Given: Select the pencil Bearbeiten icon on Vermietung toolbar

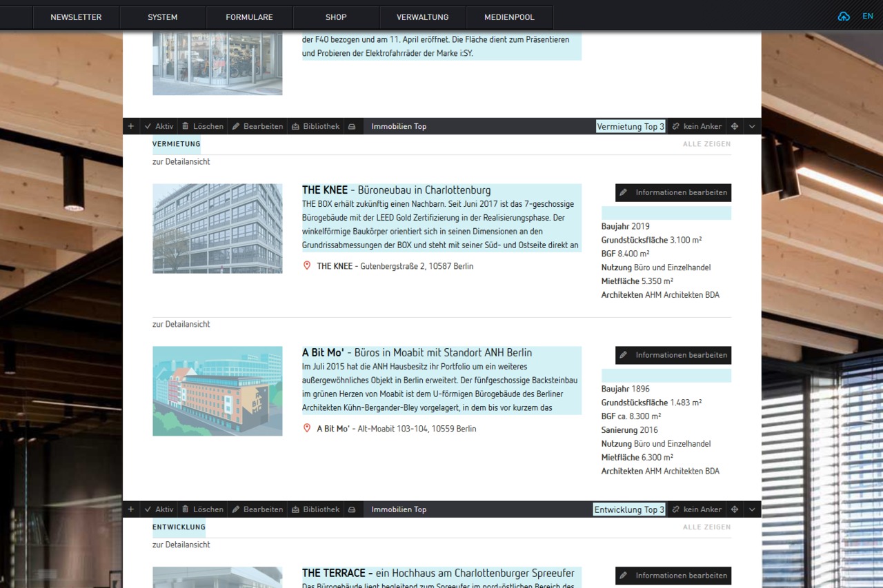Looking at the screenshot, I should 237,126.
